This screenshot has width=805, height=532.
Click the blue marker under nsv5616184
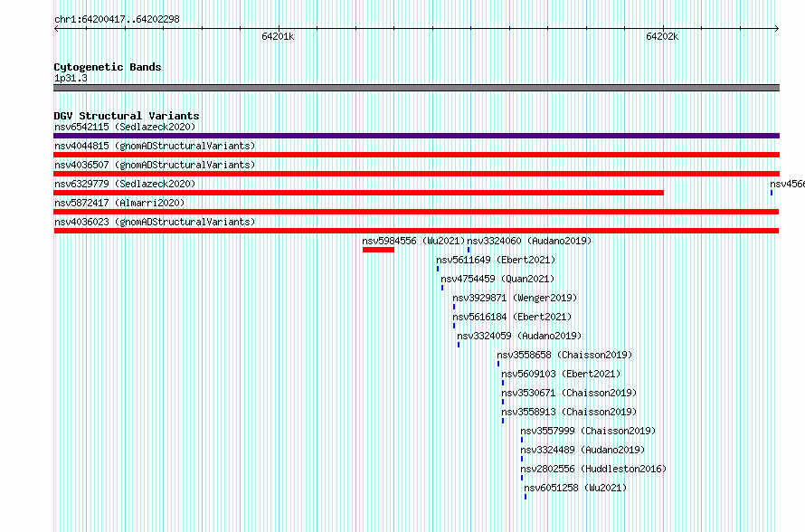(x=454, y=326)
